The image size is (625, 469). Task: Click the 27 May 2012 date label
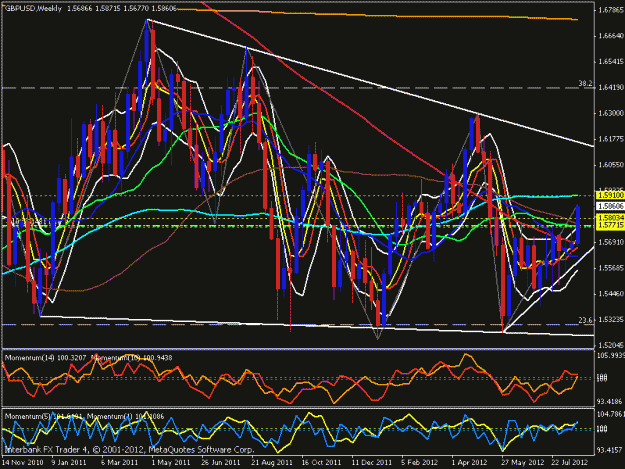[523, 463]
